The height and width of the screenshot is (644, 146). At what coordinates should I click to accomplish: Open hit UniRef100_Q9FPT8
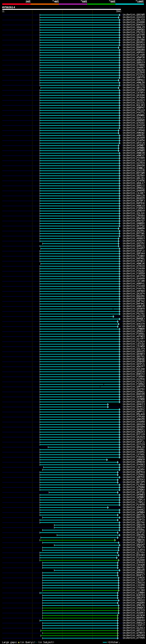pyautogui.click(x=133, y=77)
